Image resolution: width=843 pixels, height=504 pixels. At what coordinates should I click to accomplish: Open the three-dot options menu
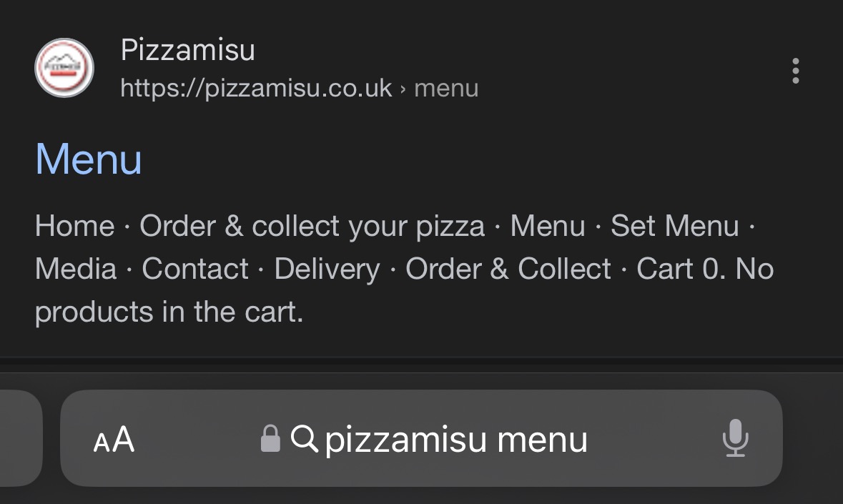pyautogui.click(x=795, y=71)
